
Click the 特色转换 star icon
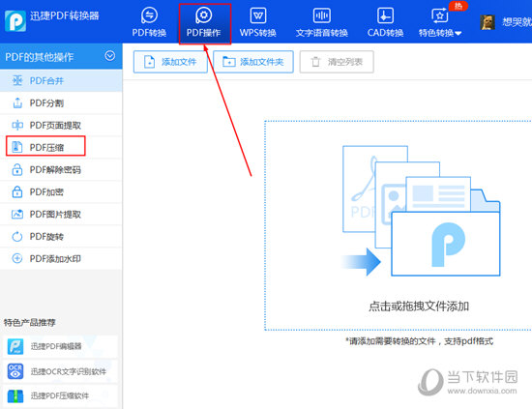click(440, 15)
